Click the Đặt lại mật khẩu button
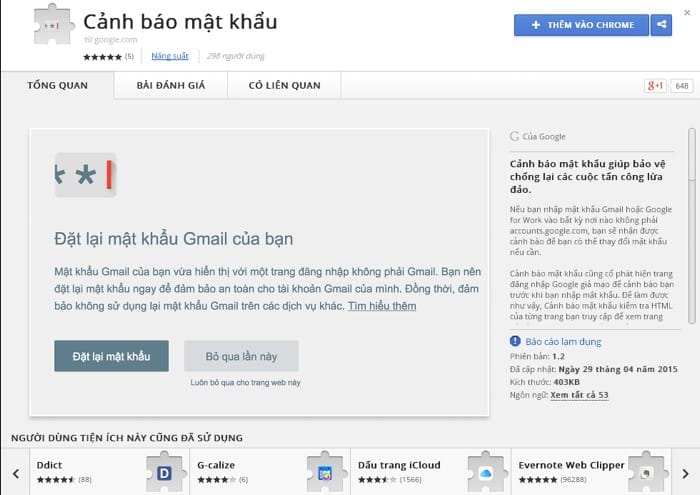Viewport: 700px width, 495px height. point(111,356)
